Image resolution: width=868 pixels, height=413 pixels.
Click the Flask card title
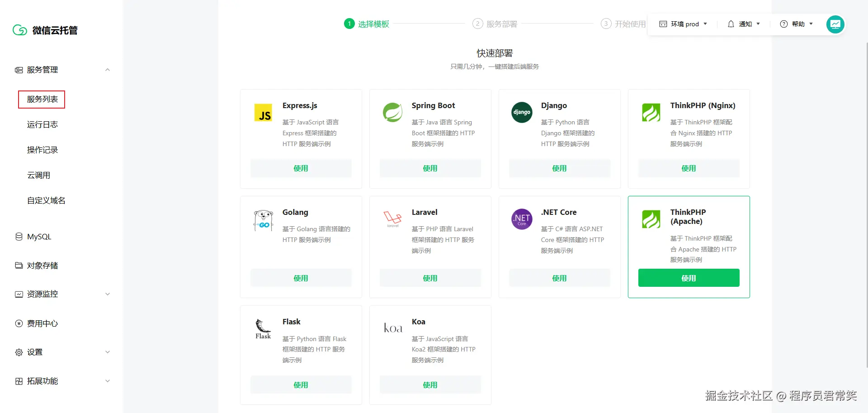(x=292, y=322)
